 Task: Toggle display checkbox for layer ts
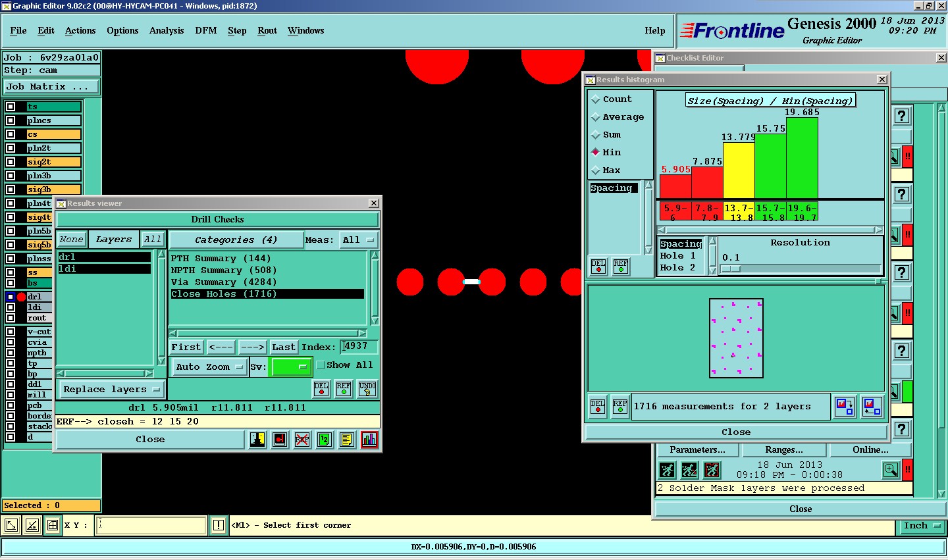tap(11, 107)
